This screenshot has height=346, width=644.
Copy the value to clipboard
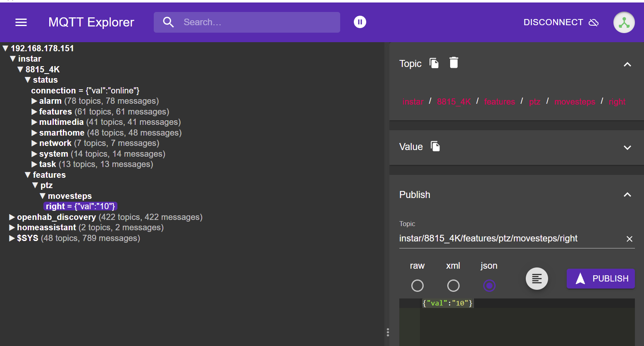point(435,146)
